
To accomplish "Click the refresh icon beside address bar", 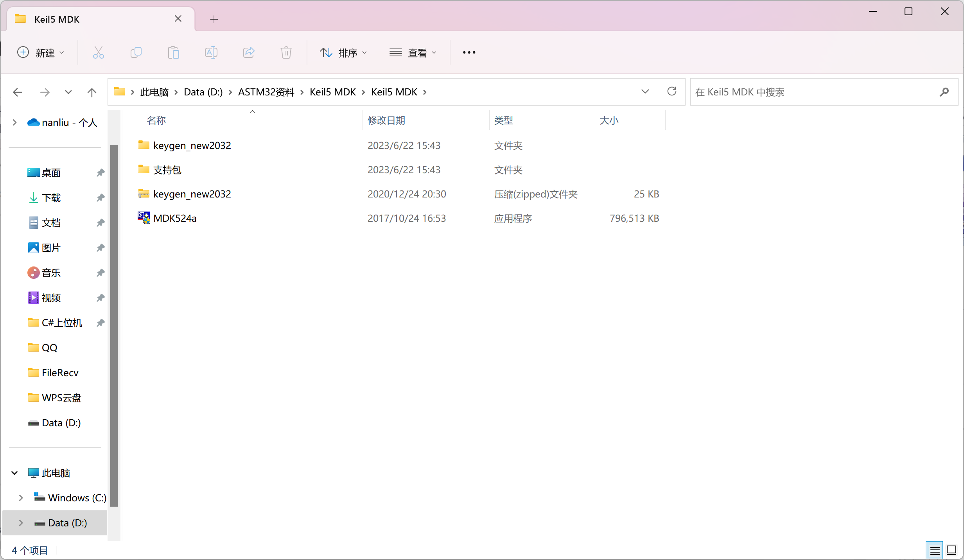I will (x=671, y=92).
